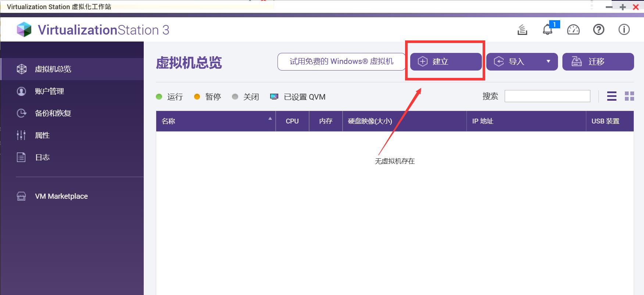Switch to list view layout
The width and height of the screenshot is (644, 295).
(x=612, y=96)
